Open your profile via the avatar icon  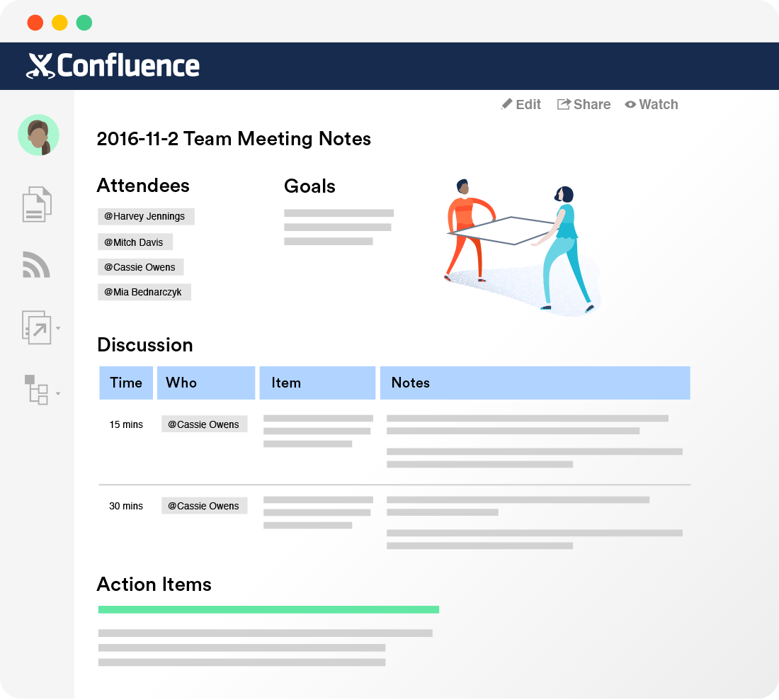38,135
